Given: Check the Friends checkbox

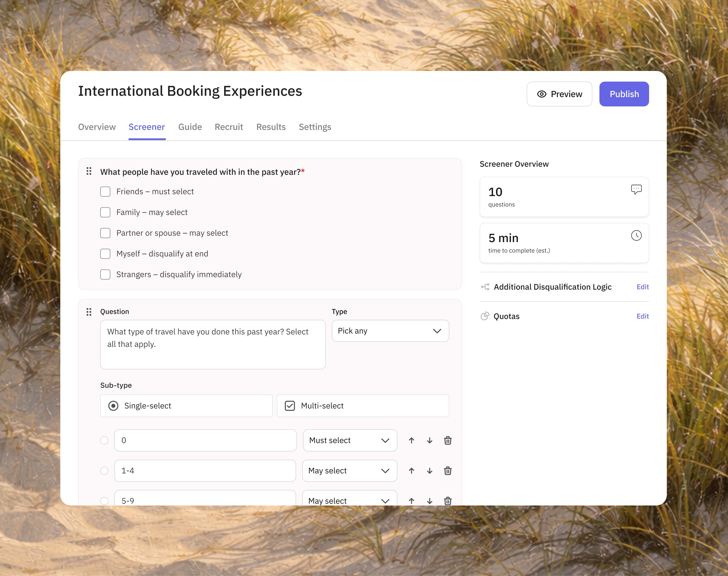Looking at the screenshot, I should (105, 192).
